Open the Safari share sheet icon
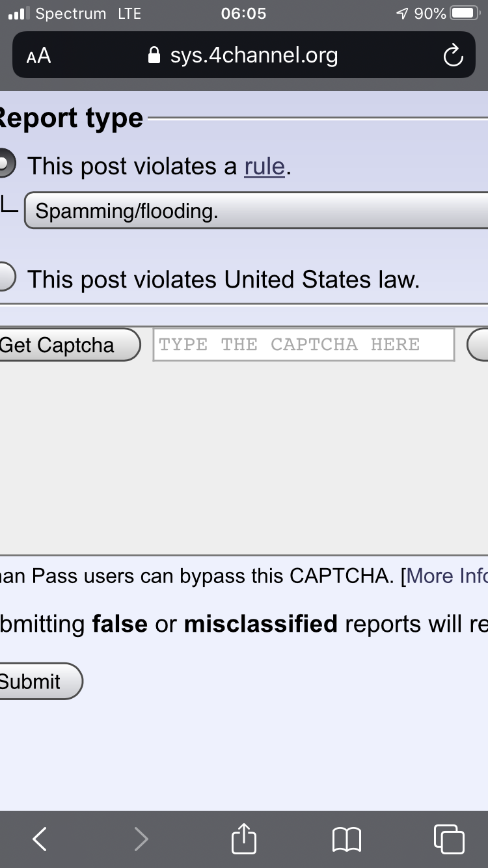The width and height of the screenshot is (488, 868). click(x=244, y=837)
